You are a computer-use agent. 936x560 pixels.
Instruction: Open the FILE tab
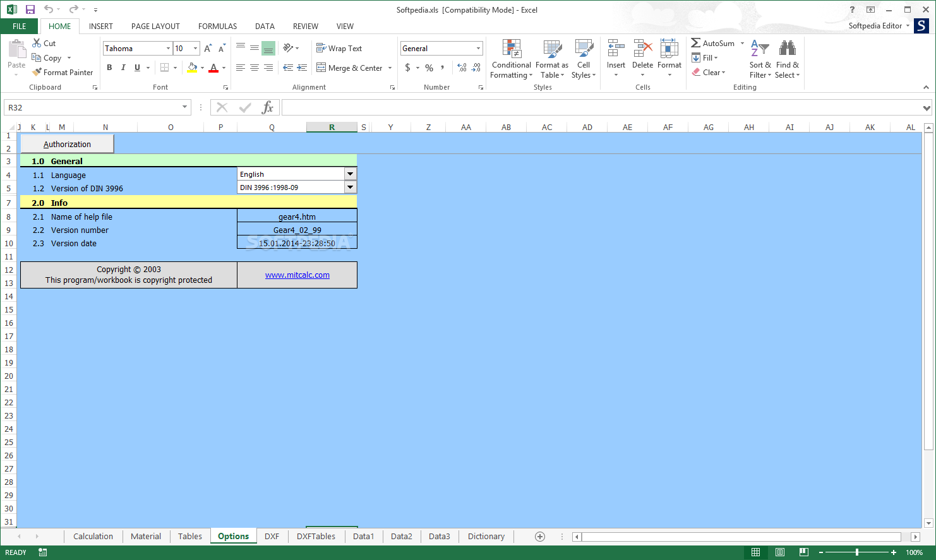click(20, 26)
